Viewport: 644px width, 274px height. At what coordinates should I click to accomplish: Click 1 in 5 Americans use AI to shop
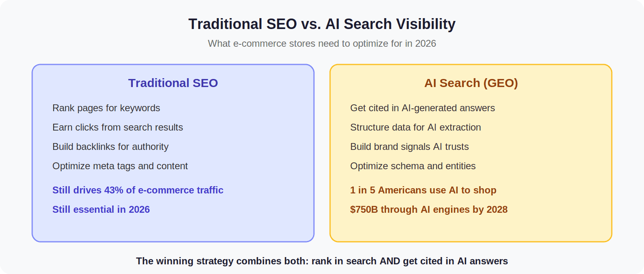click(423, 190)
